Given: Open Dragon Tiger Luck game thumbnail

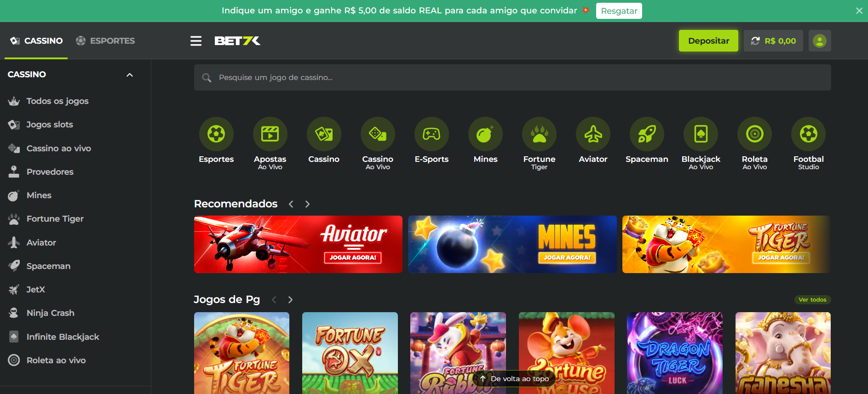Looking at the screenshot, I should [x=675, y=353].
